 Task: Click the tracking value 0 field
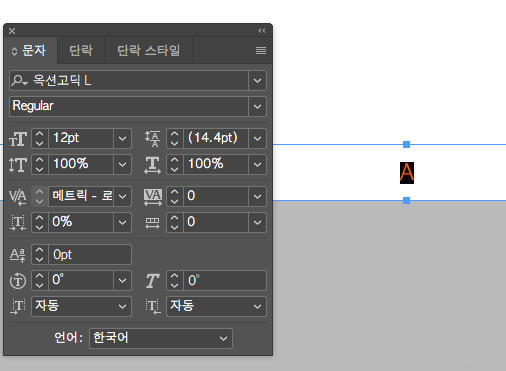tap(216, 196)
